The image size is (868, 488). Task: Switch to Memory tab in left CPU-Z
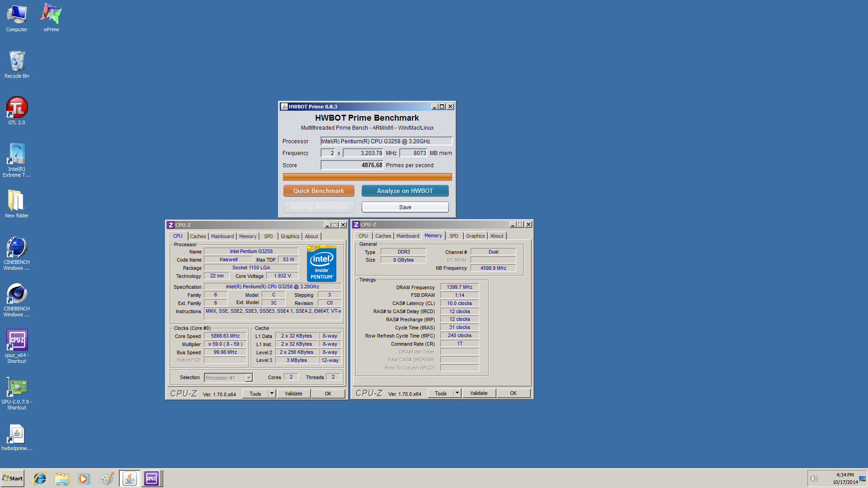pos(248,236)
